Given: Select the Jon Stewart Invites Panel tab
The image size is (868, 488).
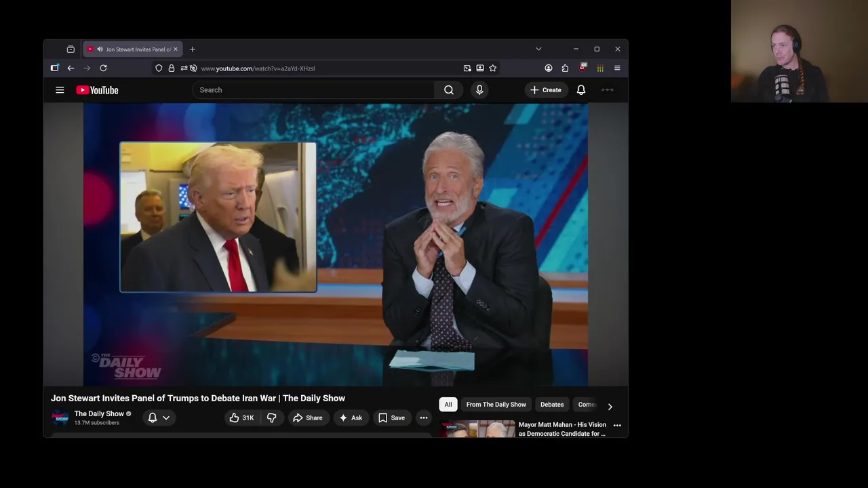Looking at the screenshot, I should click(133, 49).
